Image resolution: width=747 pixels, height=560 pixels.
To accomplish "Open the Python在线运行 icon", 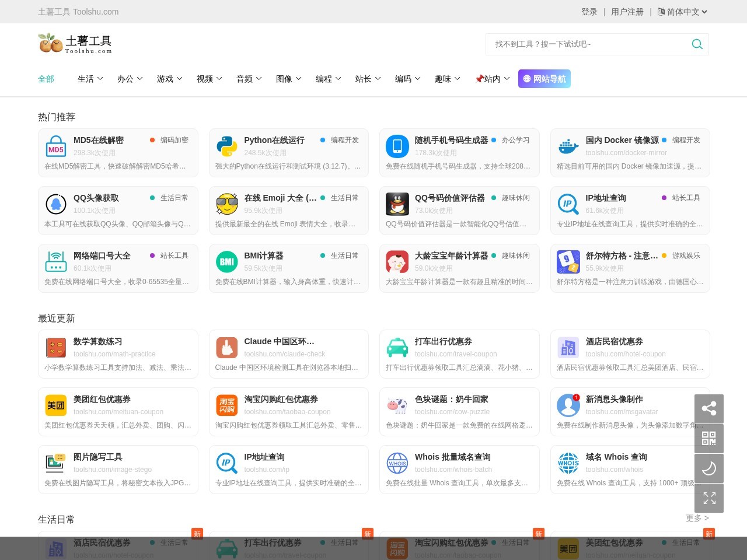I will [x=227, y=146].
